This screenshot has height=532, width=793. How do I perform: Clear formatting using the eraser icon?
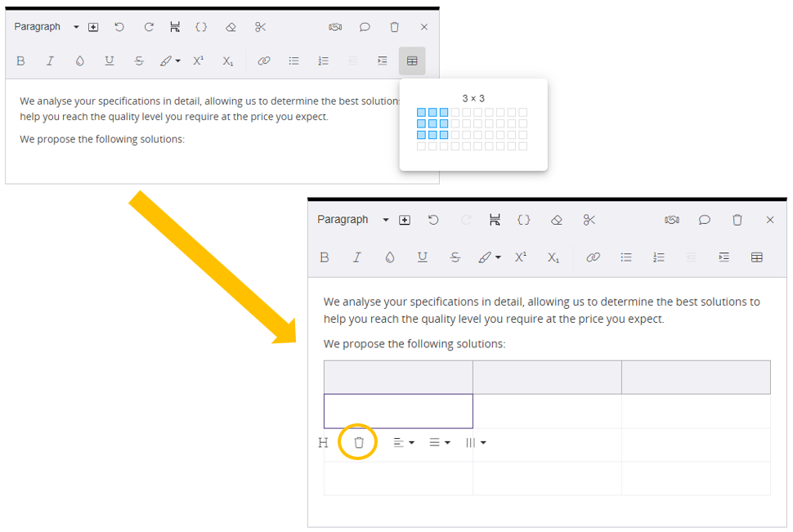tap(230, 26)
